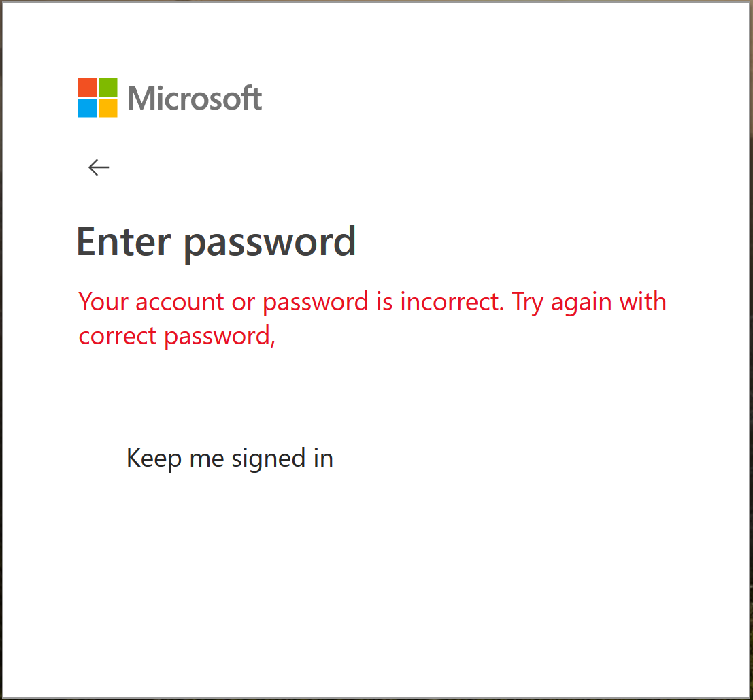Click the red square of Microsoft logo

[87, 87]
